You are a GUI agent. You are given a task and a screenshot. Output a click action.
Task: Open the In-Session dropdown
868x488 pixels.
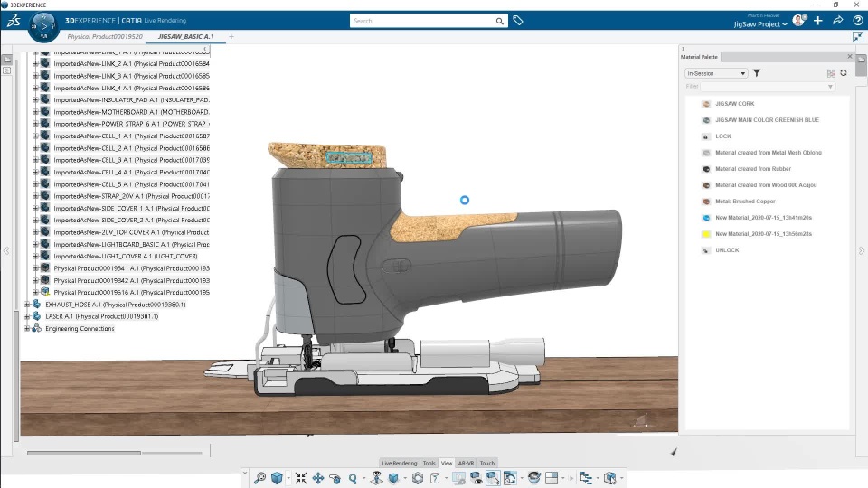pos(716,73)
